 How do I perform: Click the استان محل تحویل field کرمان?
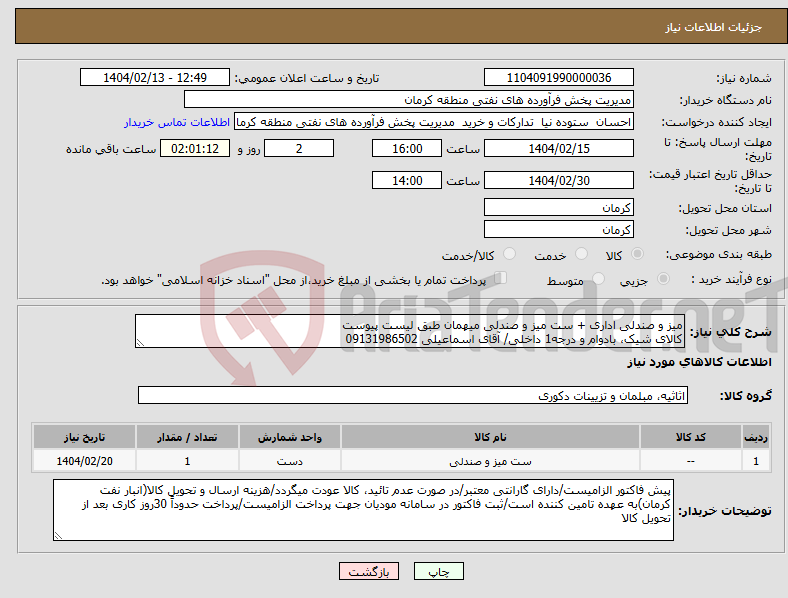(559, 207)
